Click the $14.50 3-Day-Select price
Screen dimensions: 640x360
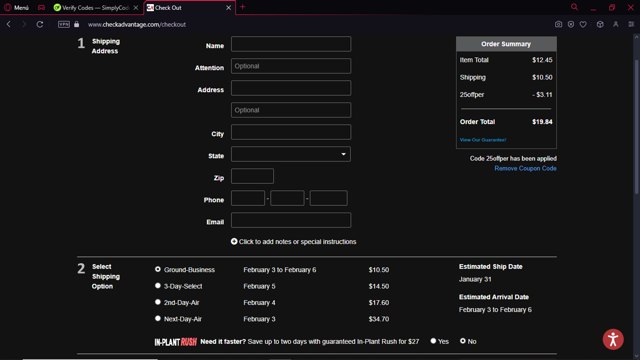pos(379,286)
